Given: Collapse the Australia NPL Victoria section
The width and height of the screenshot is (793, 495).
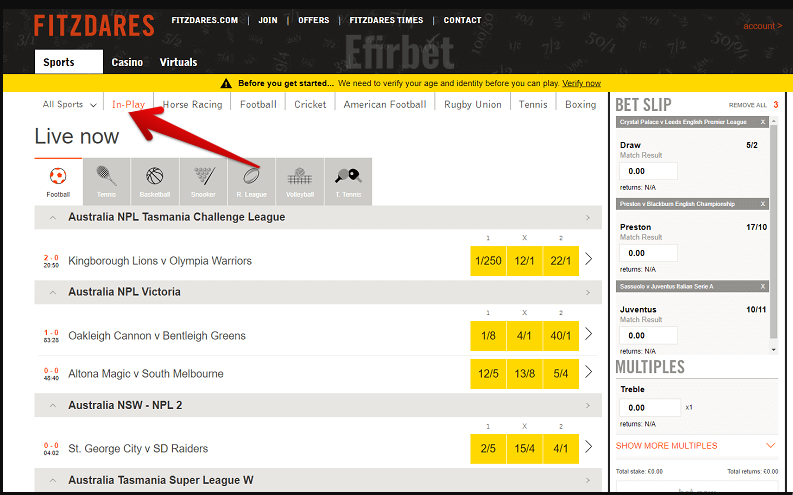Looking at the screenshot, I should point(53,292).
